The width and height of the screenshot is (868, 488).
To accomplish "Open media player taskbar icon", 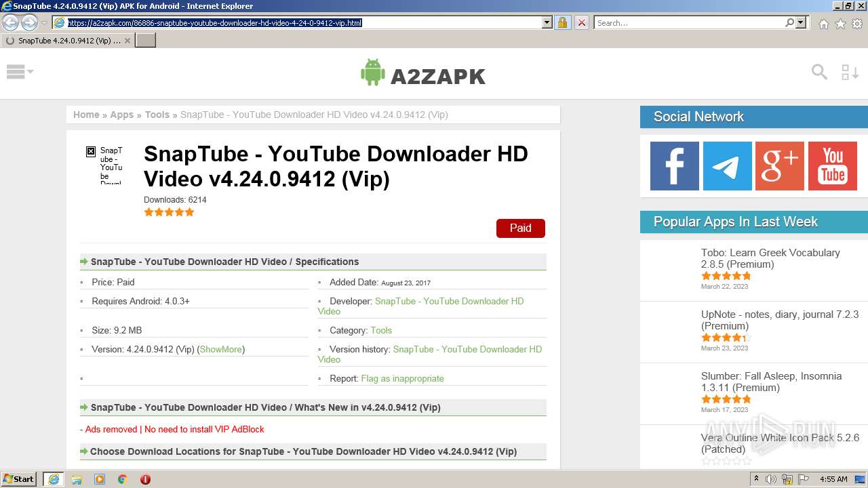I will [x=100, y=479].
